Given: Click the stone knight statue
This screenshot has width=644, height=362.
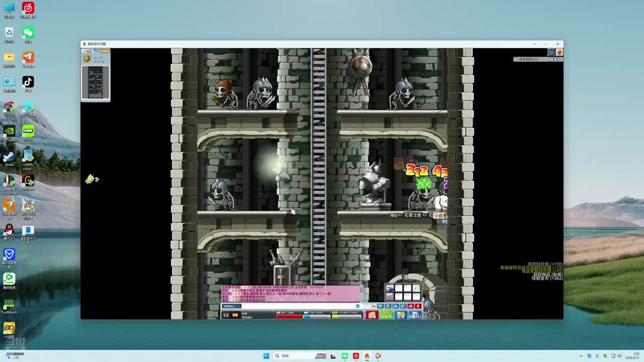Looking at the screenshot, I should click(x=375, y=185).
